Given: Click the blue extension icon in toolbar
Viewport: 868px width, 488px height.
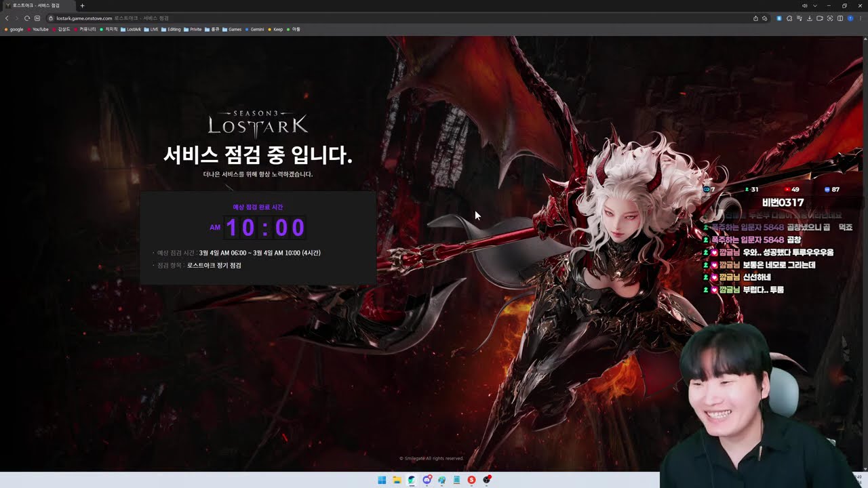Looking at the screenshot, I should 779,18.
